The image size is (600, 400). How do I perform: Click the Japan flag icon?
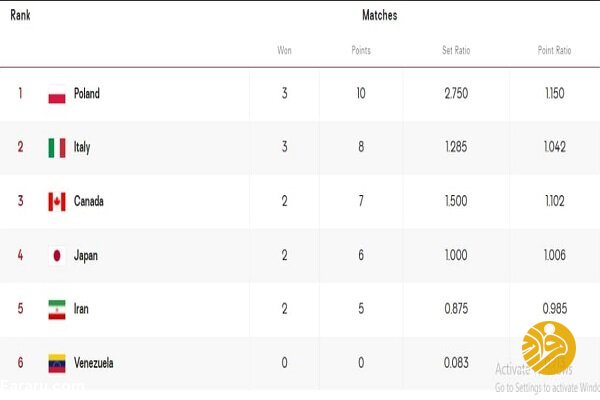[57, 256]
